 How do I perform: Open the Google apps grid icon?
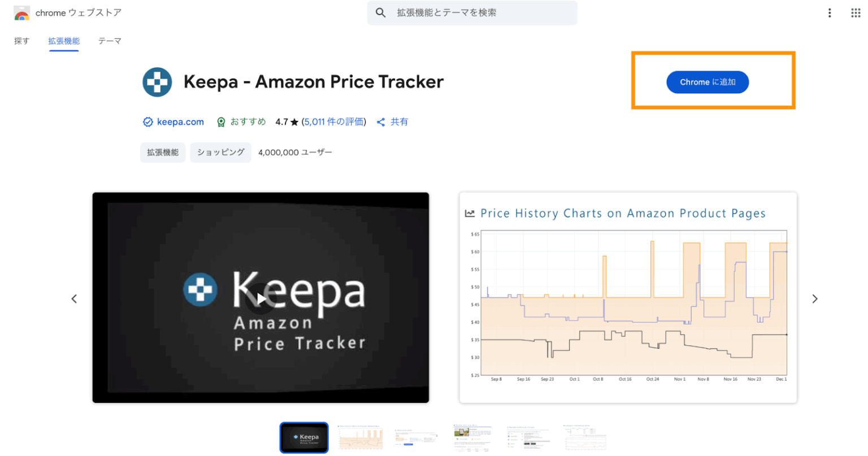[x=856, y=12]
